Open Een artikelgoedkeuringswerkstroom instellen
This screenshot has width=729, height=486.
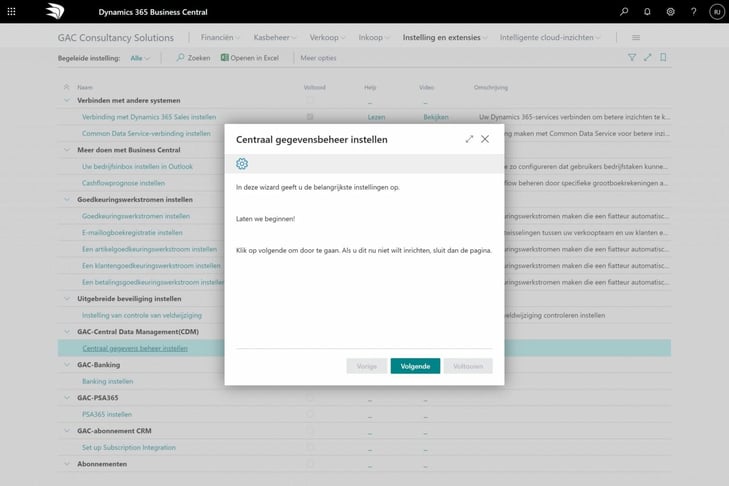149,249
